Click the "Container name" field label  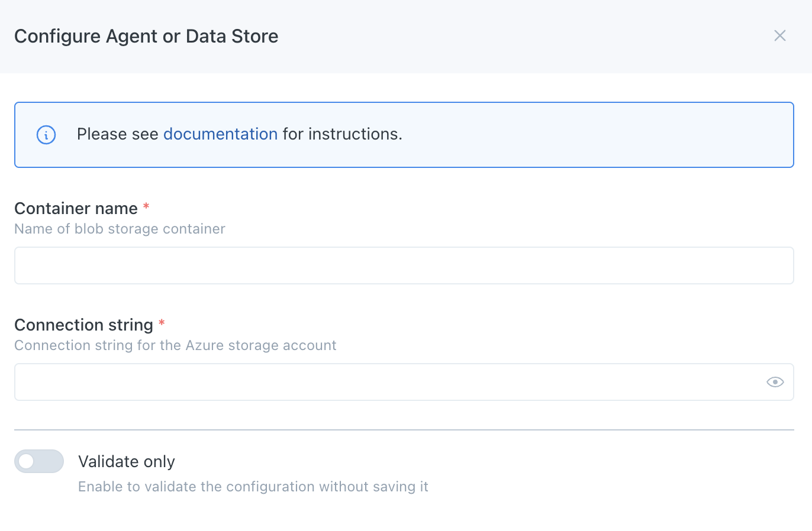76,209
